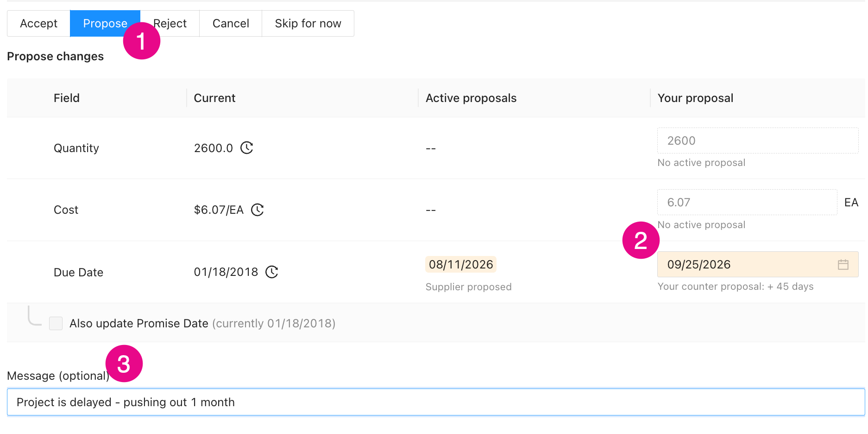868x434 pixels.
Task: Open Due Date history clock icon
Action: 271,272
